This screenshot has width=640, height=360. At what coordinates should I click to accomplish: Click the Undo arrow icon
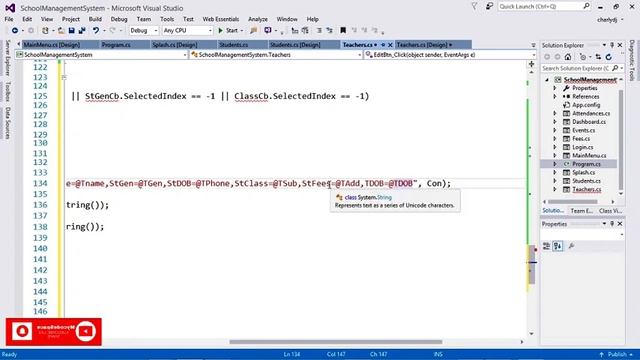coord(96,31)
